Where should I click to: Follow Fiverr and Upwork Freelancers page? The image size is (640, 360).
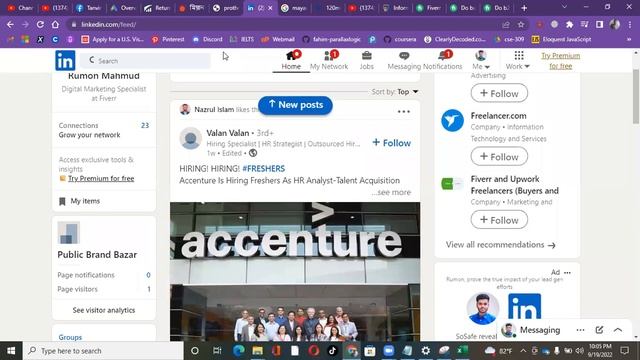[x=499, y=220]
